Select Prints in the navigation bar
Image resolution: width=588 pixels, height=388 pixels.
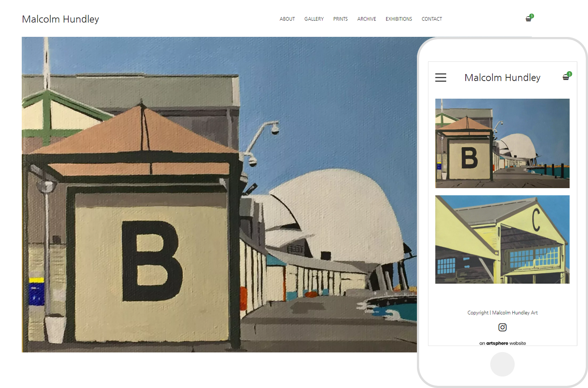click(340, 19)
